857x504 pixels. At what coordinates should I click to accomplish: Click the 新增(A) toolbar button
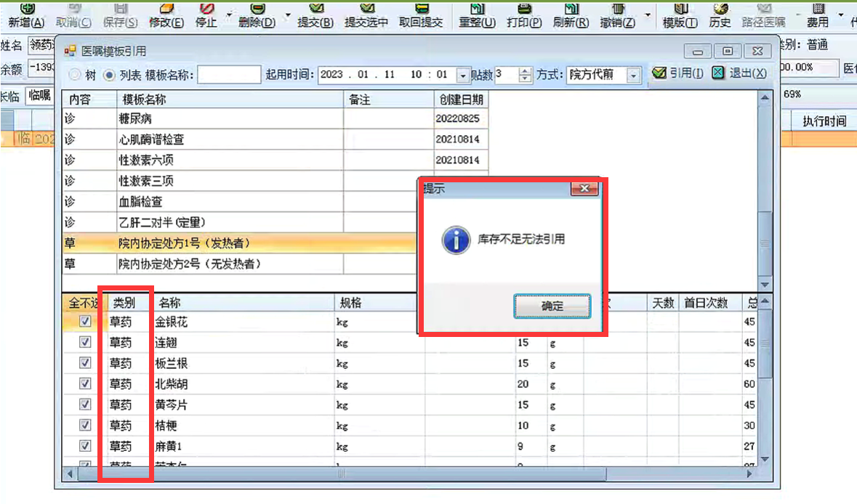coord(25,15)
